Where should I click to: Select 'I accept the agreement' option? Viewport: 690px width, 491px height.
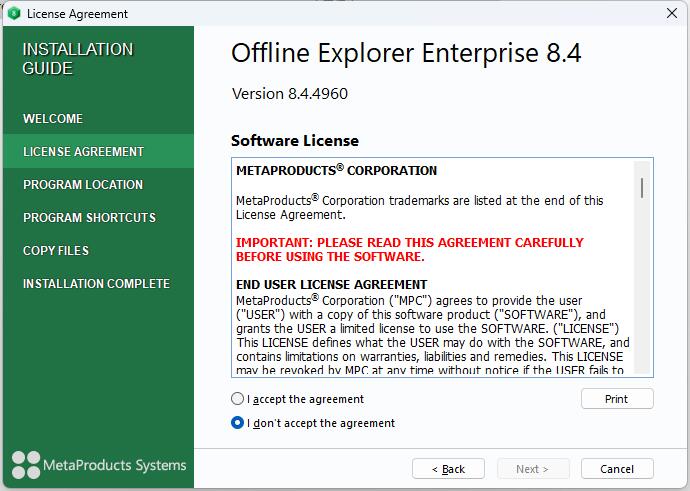point(237,399)
